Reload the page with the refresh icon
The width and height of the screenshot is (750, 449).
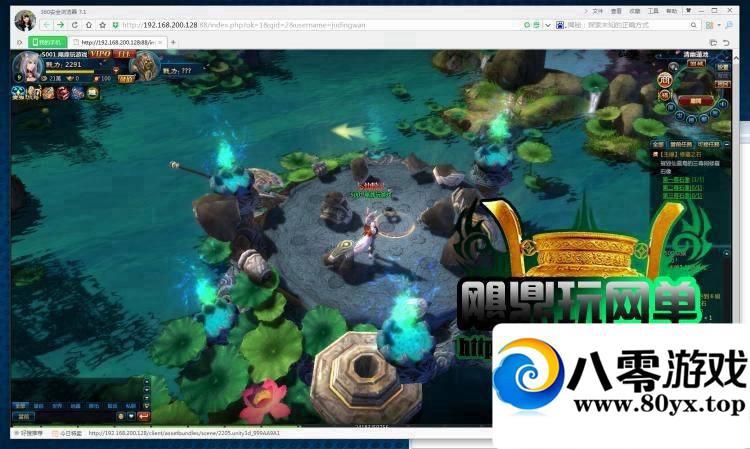tap(75, 25)
